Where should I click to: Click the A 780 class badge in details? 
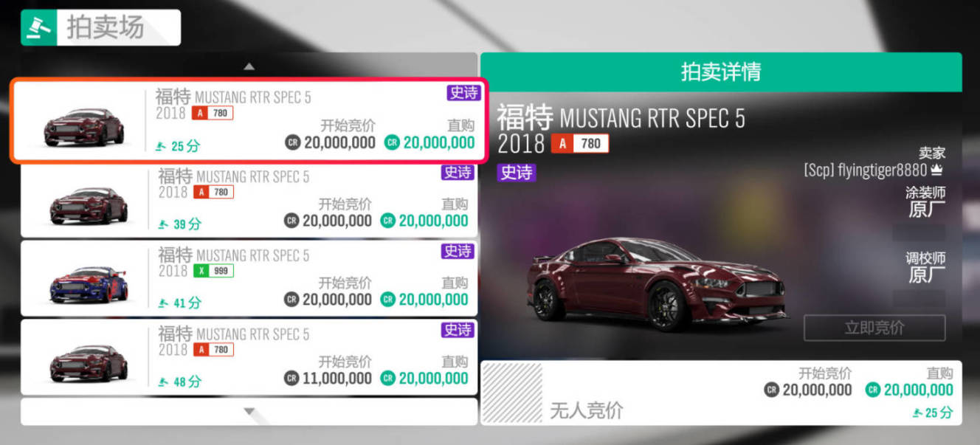coord(580,143)
